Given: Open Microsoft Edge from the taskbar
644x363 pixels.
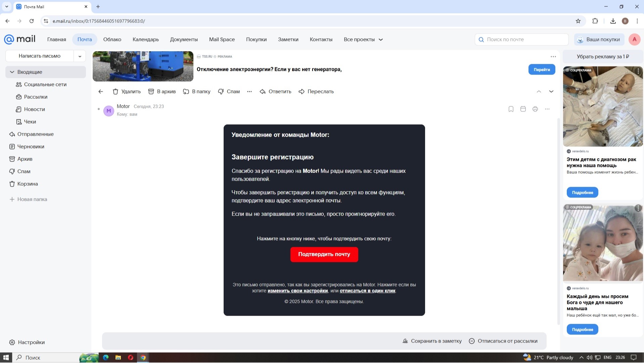Looking at the screenshot, I should pos(106,358).
